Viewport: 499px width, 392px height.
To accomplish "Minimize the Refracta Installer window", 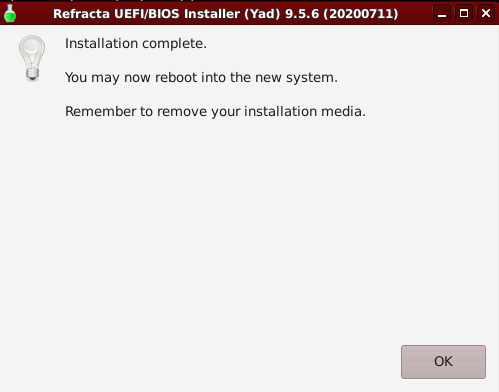I will [442, 13].
